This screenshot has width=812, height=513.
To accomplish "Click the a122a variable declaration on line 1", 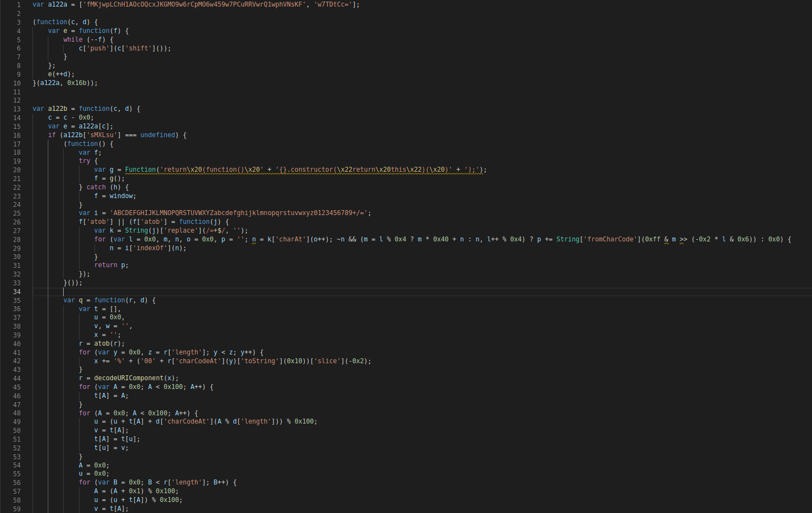I will click(57, 4).
